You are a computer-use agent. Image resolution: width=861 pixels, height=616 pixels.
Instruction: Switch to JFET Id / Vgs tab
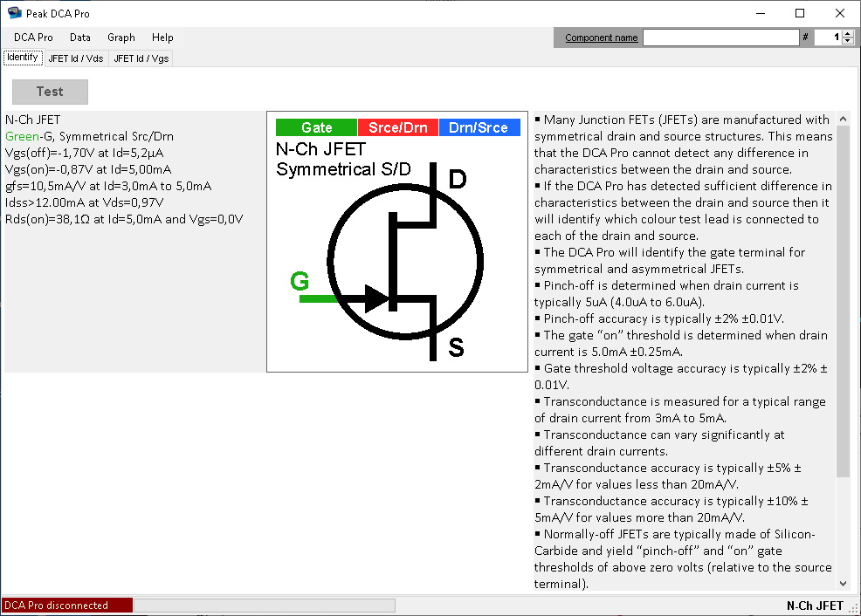click(141, 58)
